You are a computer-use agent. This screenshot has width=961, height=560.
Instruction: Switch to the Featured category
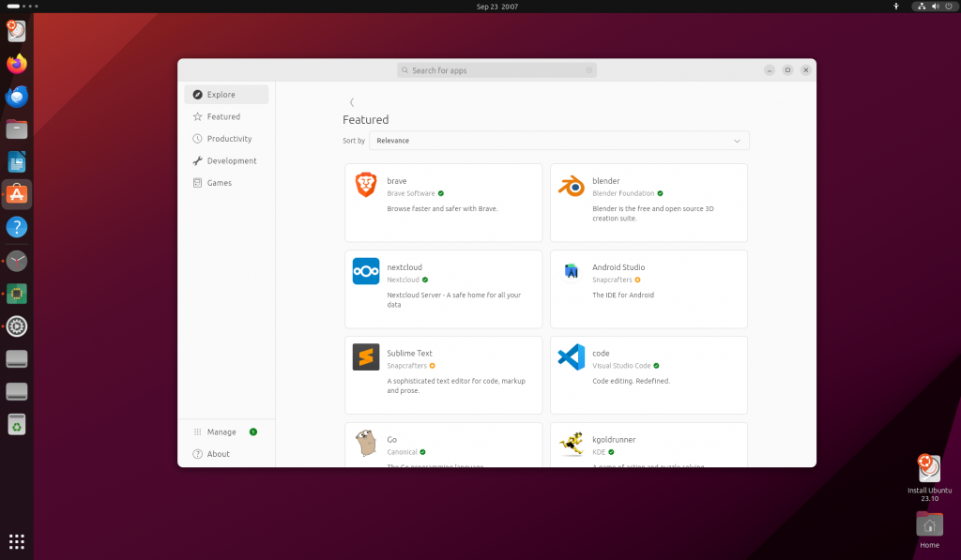[x=225, y=116]
